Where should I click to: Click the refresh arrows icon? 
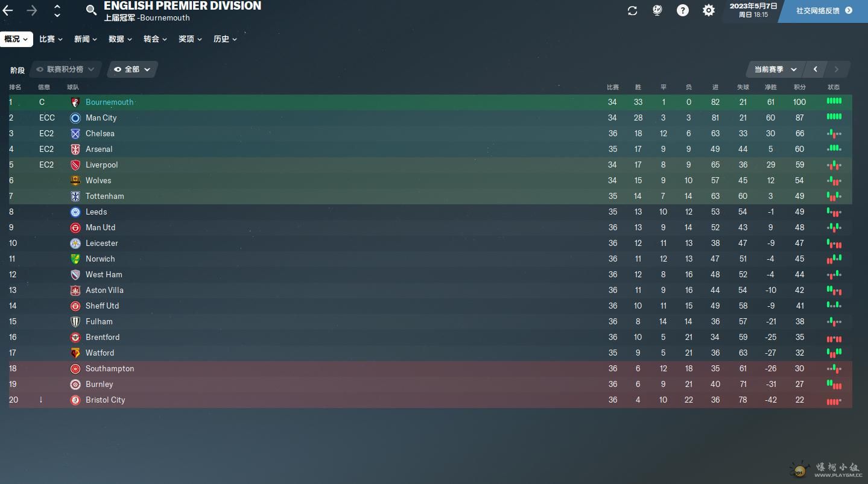pyautogui.click(x=632, y=11)
